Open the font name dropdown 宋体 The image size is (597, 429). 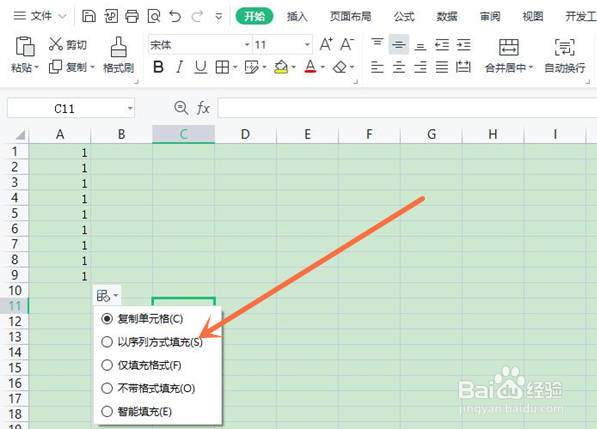[x=247, y=45]
